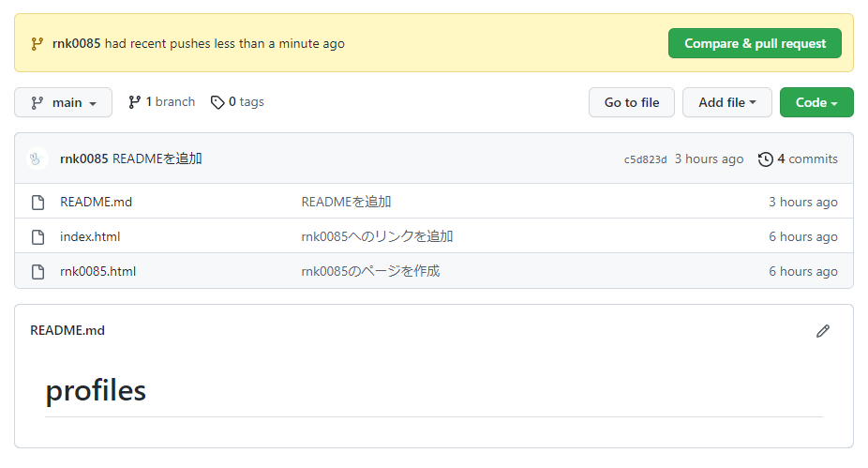Click the Compare & pull request button
Screen dimensions: 868x468
(x=755, y=43)
